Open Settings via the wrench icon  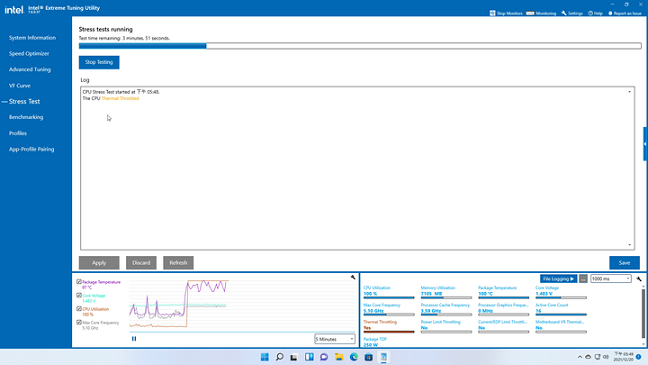pos(564,13)
